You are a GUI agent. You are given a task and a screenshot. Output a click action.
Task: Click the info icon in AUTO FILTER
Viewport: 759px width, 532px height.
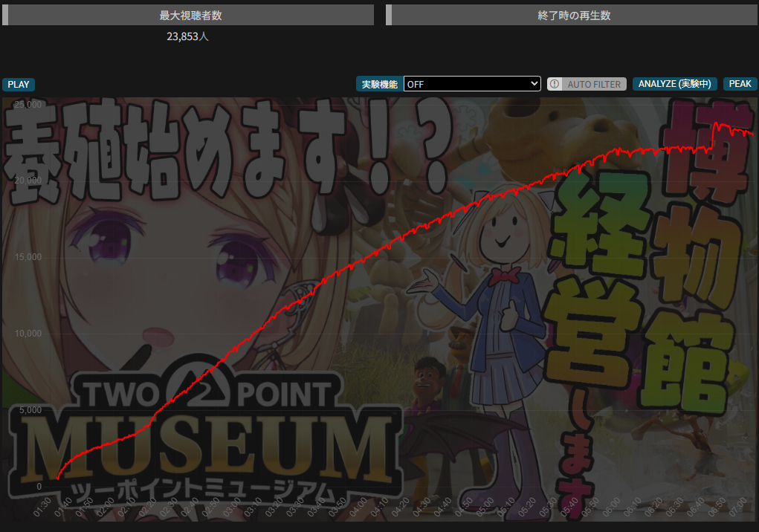(555, 84)
